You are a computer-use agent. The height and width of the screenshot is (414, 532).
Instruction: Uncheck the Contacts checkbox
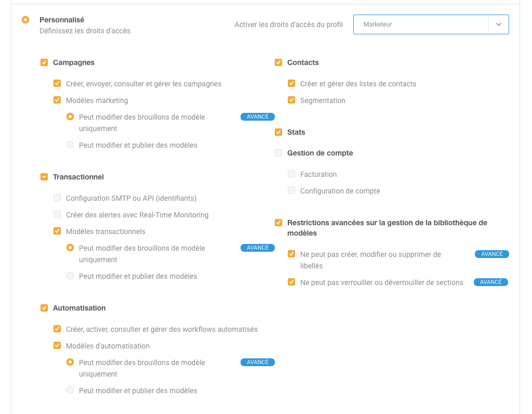(x=278, y=62)
